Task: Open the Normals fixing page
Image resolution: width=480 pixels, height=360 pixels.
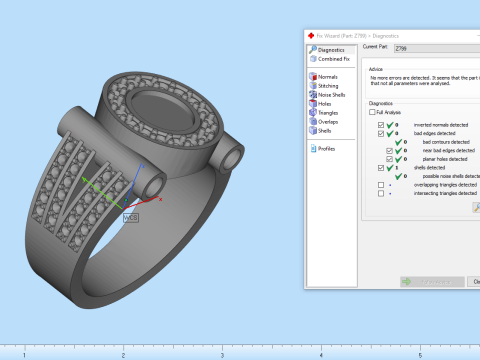Action: (x=323, y=77)
